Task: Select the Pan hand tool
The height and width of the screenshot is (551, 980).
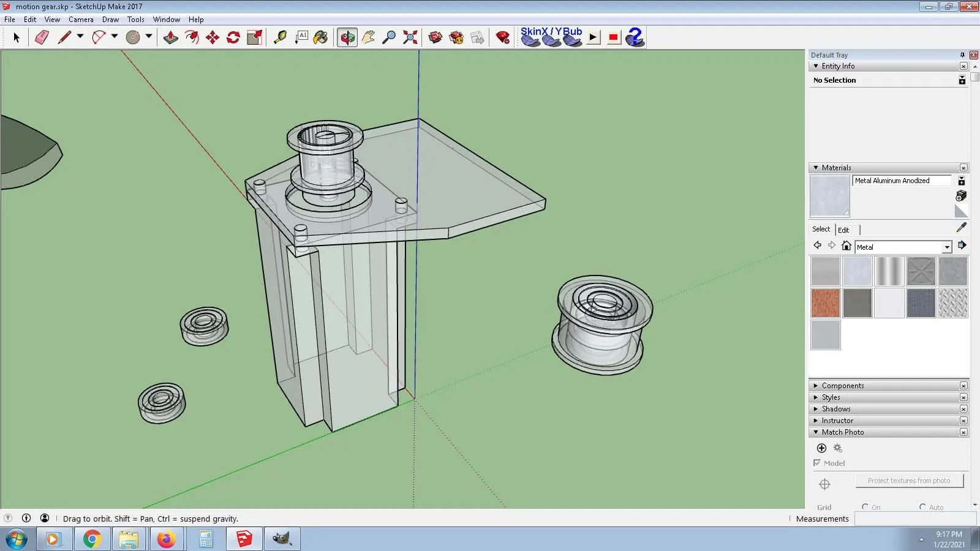Action: point(368,37)
